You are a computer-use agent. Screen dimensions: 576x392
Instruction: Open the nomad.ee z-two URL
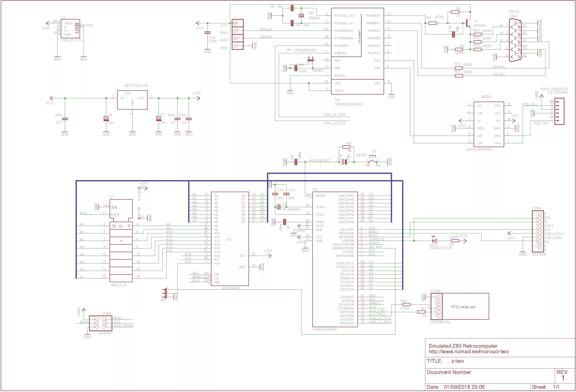click(469, 351)
